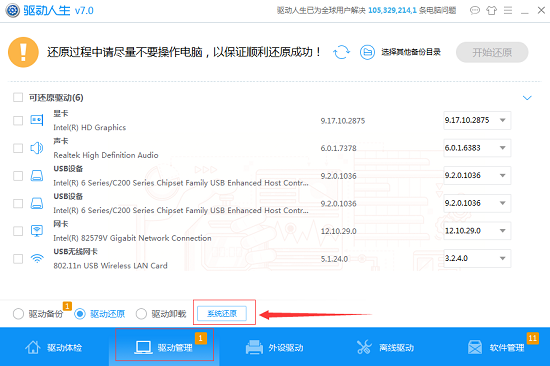
Task: Click the 驱动人生 logo icon
Action: click(x=13, y=11)
